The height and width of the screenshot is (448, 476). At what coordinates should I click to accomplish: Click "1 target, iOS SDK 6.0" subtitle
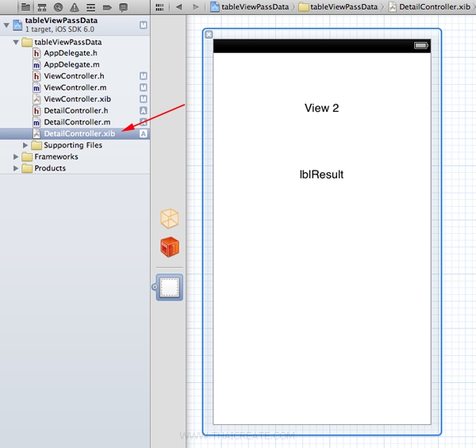pyautogui.click(x=59, y=29)
